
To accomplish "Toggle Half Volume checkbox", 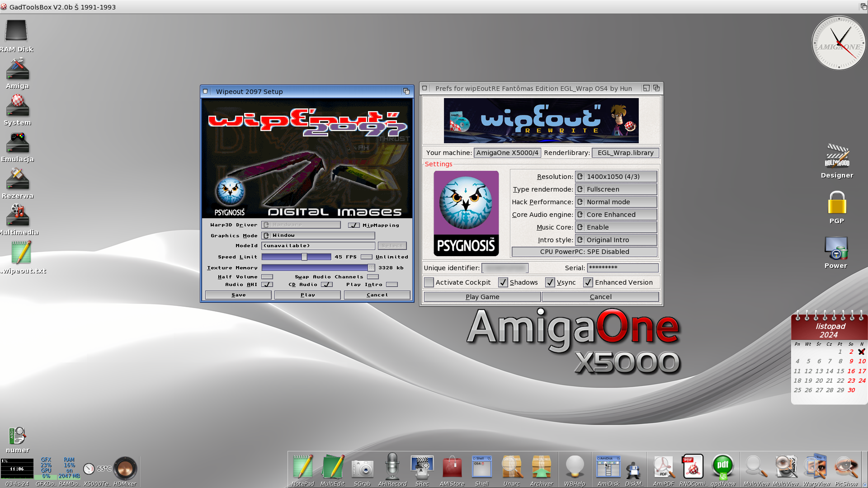I will (267, 277).
